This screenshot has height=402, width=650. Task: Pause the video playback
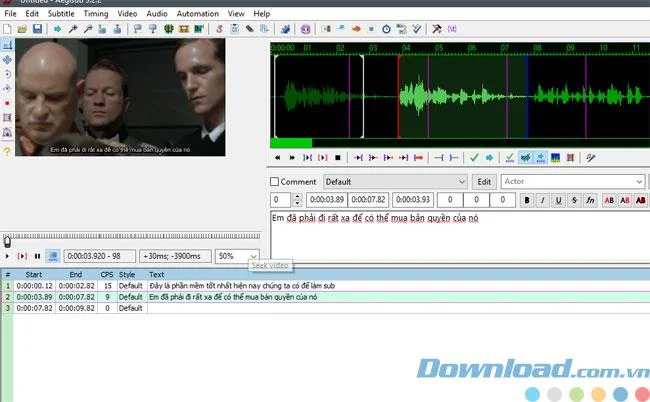(37, 256)
